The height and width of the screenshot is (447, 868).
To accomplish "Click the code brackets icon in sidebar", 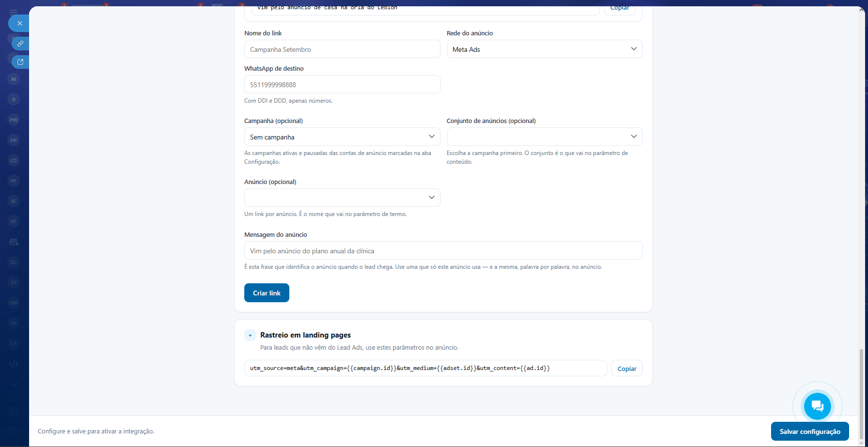I will click(14, 364).
